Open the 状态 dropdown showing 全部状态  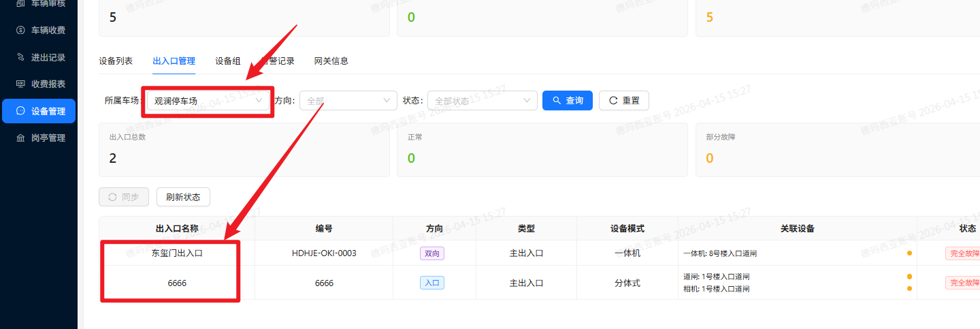pos(483,100)
